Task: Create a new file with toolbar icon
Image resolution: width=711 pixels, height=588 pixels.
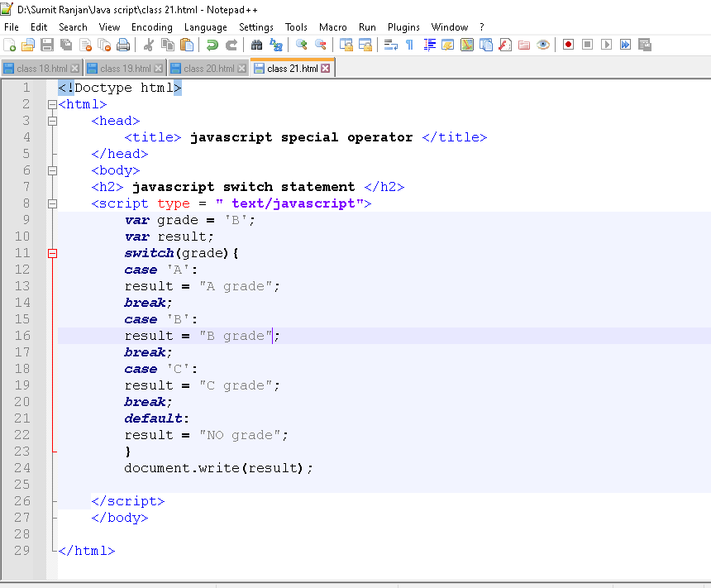Action: click(x=10, y=45)
